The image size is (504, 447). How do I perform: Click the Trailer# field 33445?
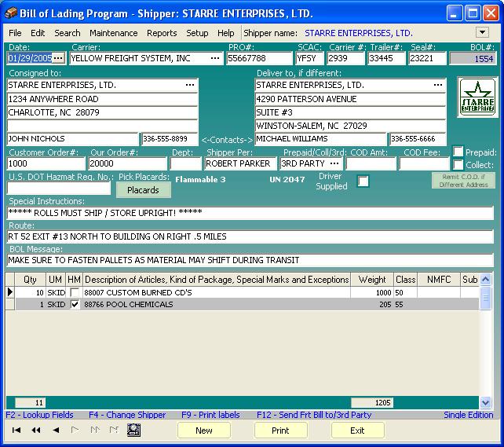(x=387, y=58)
